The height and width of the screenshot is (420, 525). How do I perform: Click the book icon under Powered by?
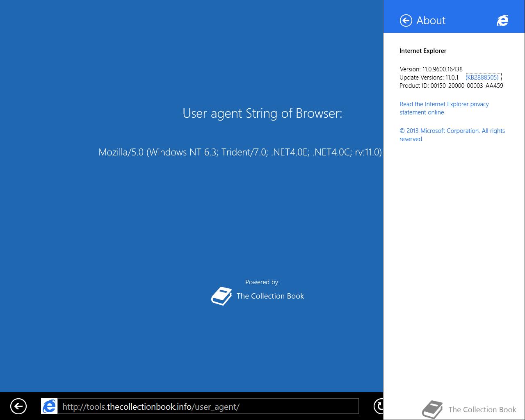221,296
